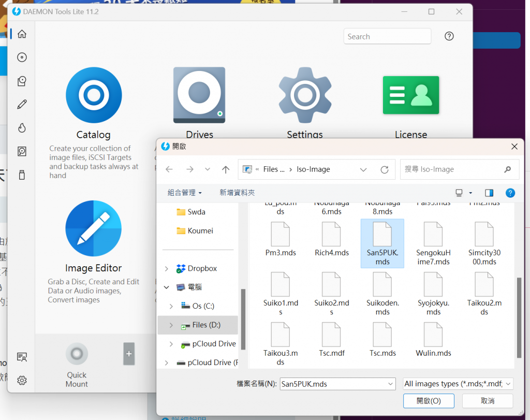The image size is (530, 420).
Task: Select the Suikoden.mds file
Action: point(382,294)
